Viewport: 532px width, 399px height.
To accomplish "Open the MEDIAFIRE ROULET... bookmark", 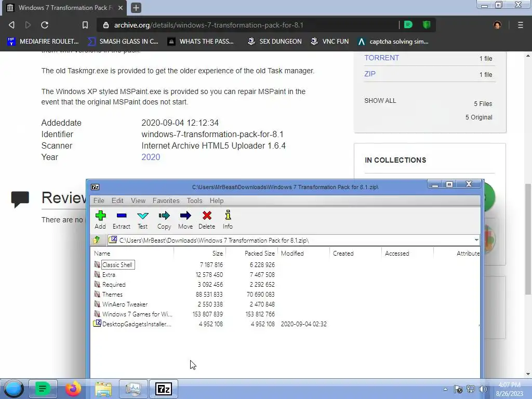I will [43, 42].
